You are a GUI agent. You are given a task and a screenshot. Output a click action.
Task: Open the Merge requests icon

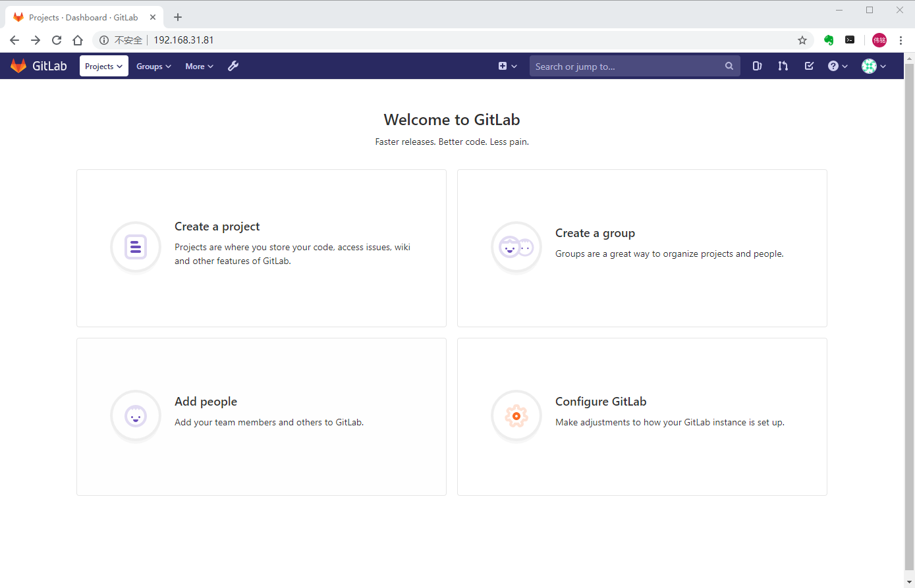[783, 66]
